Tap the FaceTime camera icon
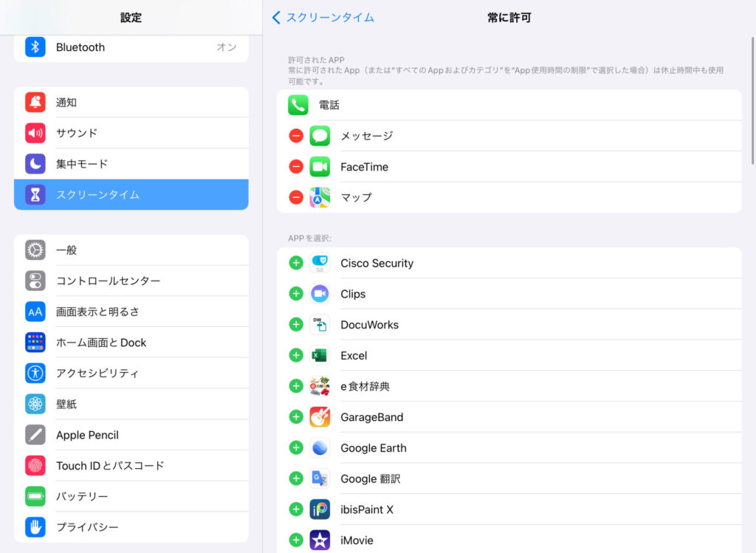The image size is (756, 553). click(x=320, y=167)
